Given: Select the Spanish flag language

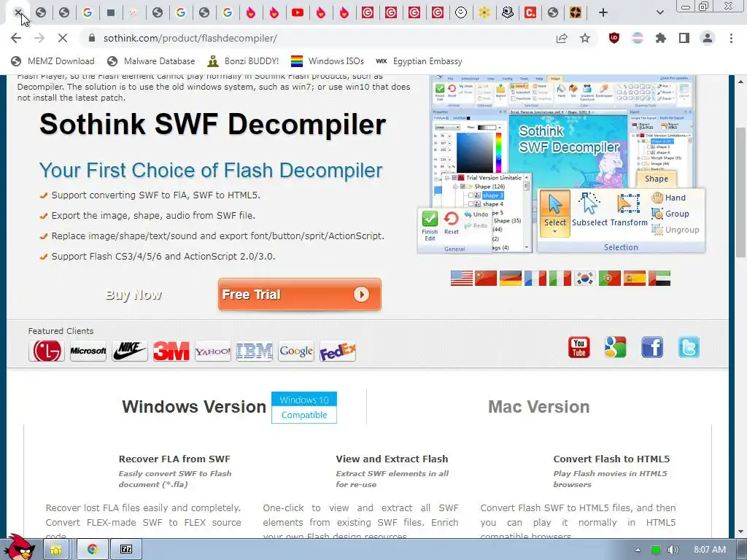Looking at the screenshot, I should [635, 278].
